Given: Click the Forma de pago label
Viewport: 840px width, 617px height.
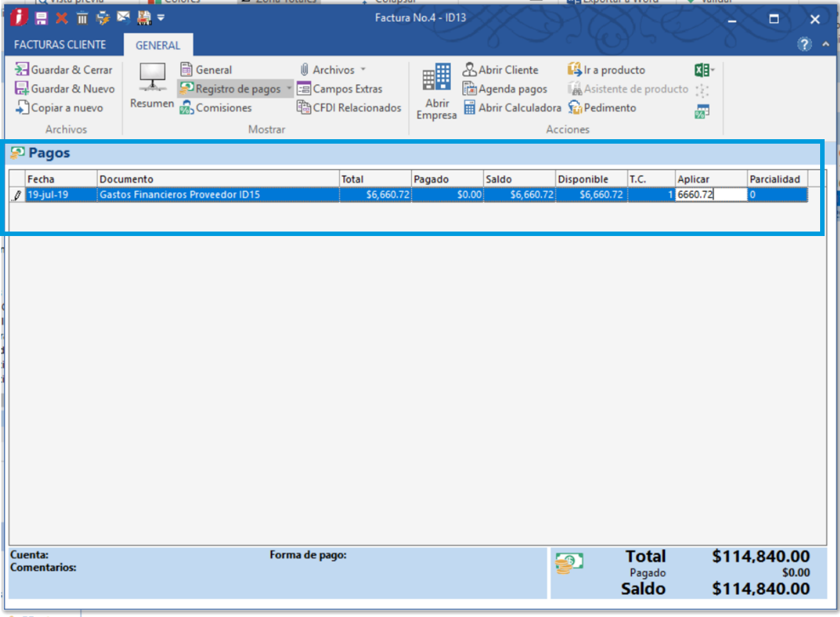Looking at the screenshot, I should pos(308,555).
